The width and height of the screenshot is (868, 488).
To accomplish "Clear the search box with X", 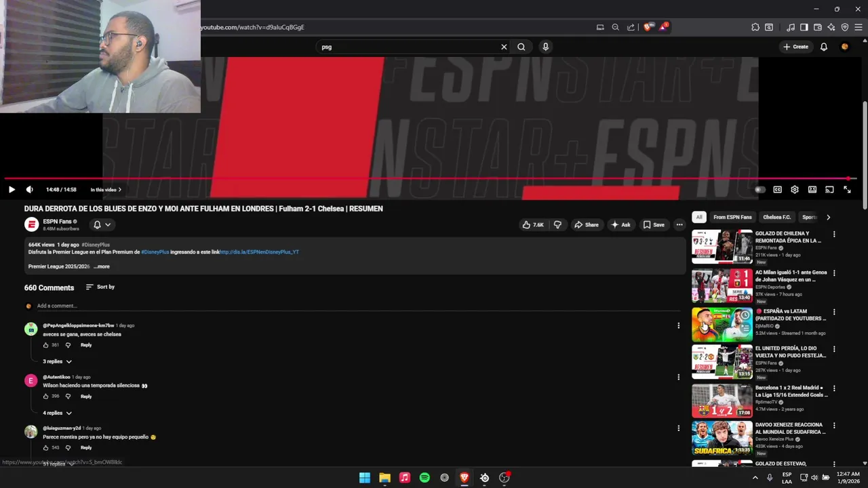I will [504, 47].
